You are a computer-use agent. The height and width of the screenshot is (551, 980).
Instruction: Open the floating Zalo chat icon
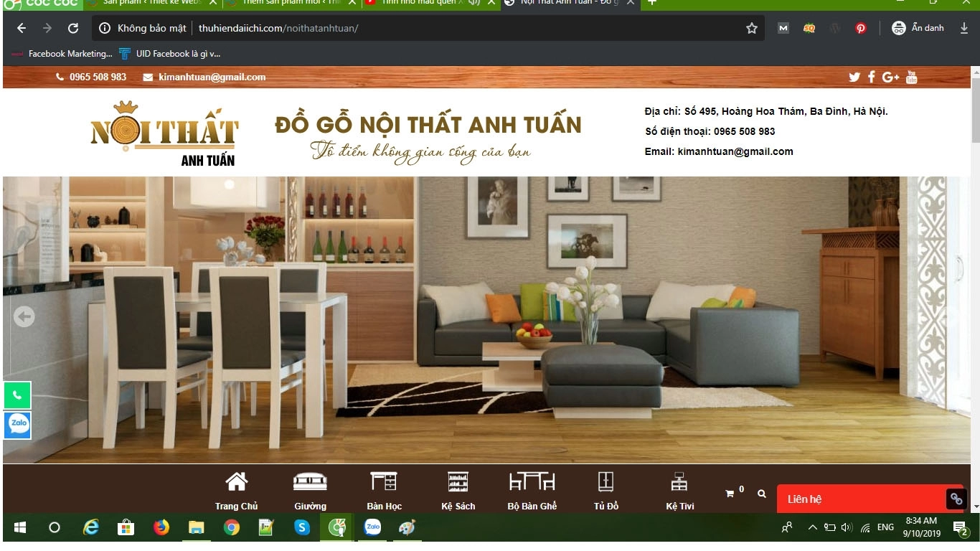[x=17, y=425]
